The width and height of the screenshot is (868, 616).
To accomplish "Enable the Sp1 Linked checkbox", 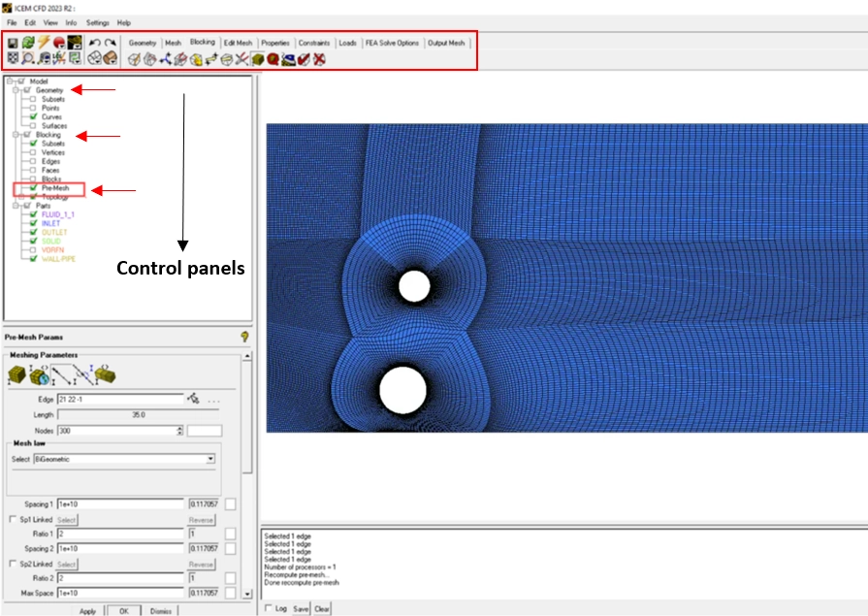I will (12, 520).
